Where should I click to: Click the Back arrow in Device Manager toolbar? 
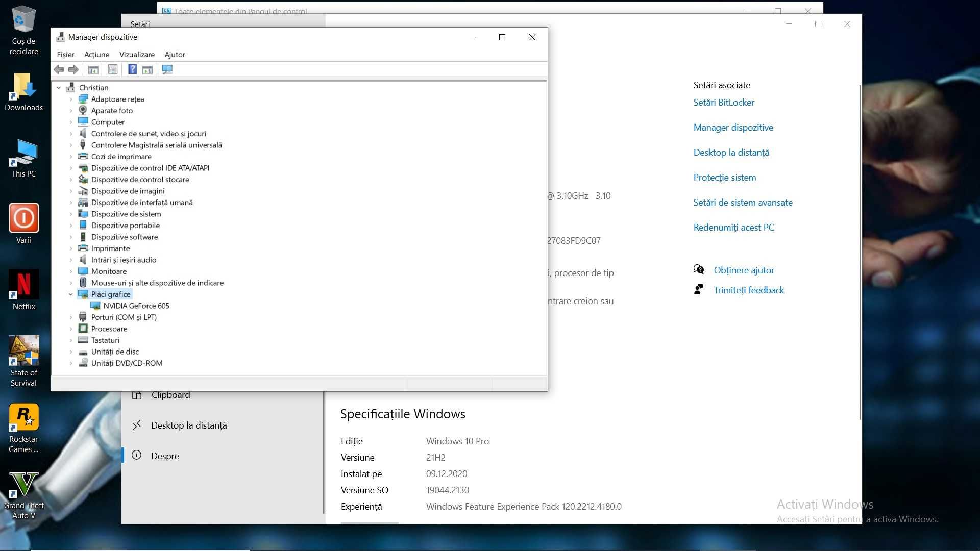coord(59,69)
